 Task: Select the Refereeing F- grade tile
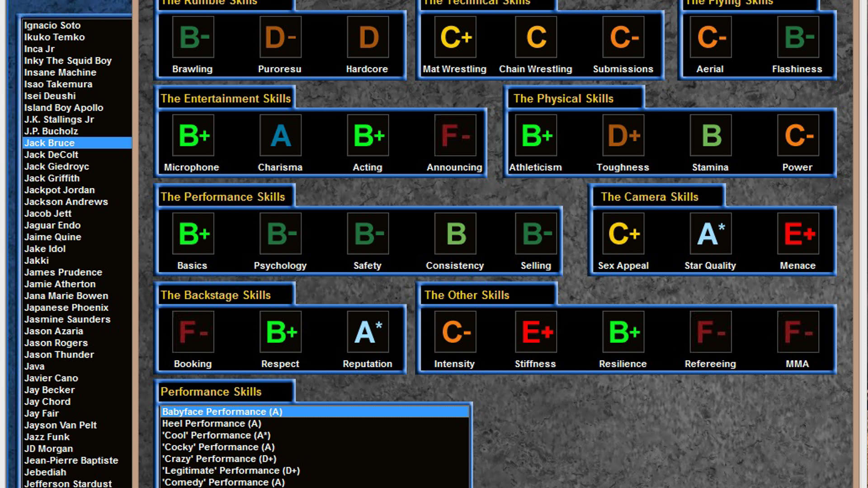point(711,332)
